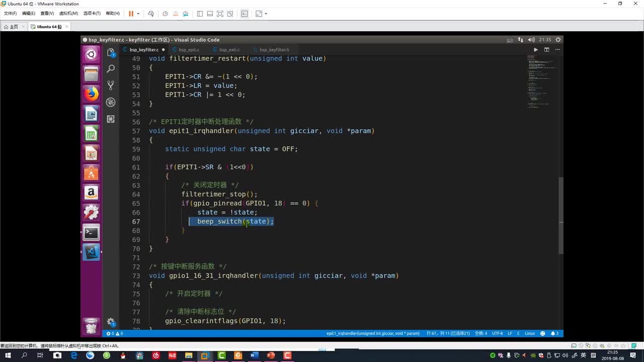This screenshot has height=362, width=644.
Task: Click the Linux configuration status item
Action: (530, 333)
